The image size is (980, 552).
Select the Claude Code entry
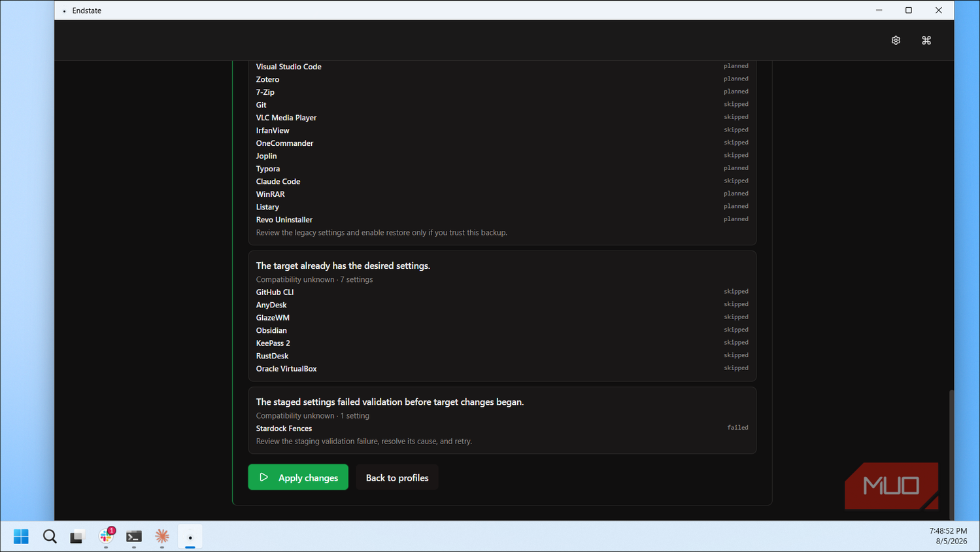[x=502, y=181]
